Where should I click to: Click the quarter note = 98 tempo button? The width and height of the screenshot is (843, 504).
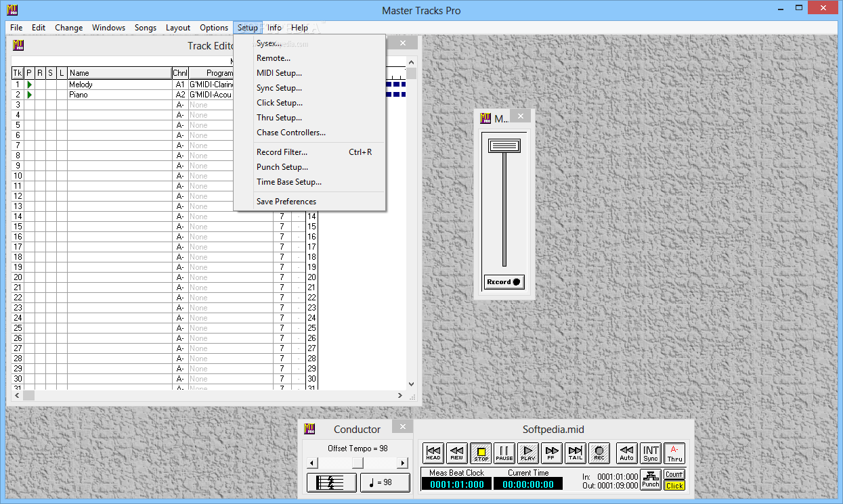[x=385, y=482]
